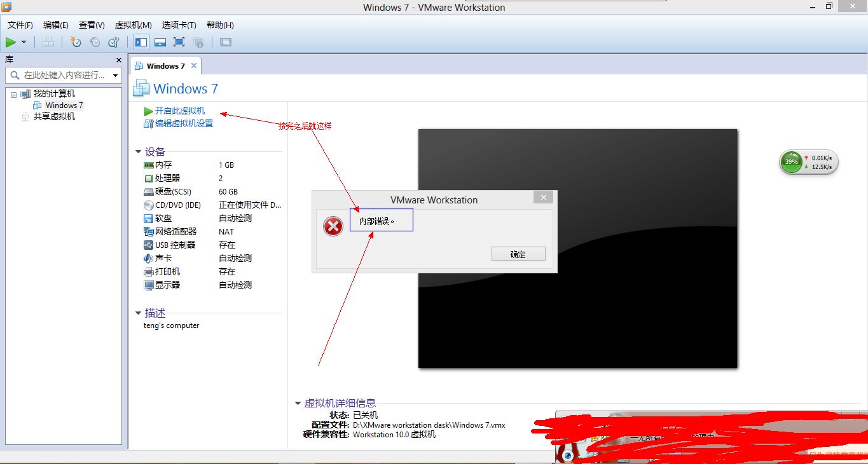Viewport: 868px width, 464px height.
Task: Click the 处理器 processor device icon
Action: [149, 178]
